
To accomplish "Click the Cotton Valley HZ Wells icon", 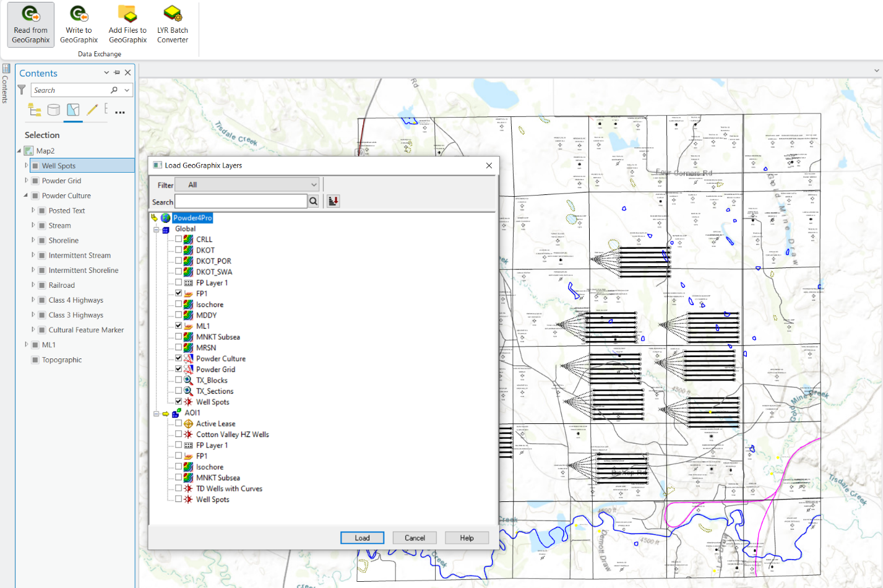I will click(188, 435).
